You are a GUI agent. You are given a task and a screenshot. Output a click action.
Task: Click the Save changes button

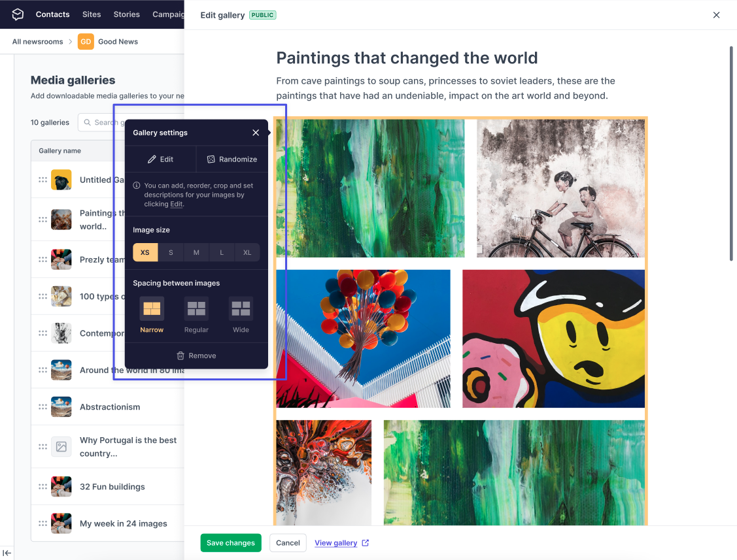(x=231, y=542)
